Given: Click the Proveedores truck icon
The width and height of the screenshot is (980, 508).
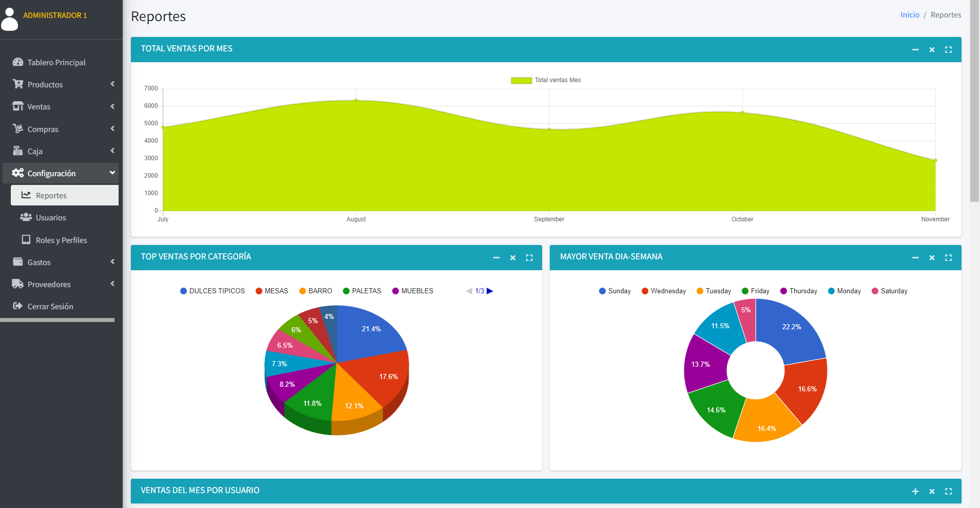Looking at the screenshot, I should click(18, 284).
